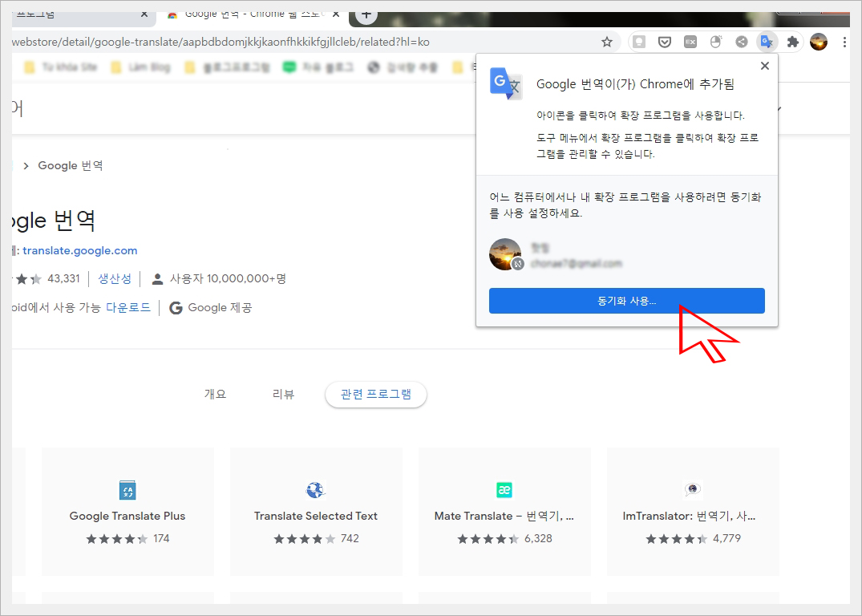
Task: Open a new tab with plus button
Action: click(x=366, y=17)
